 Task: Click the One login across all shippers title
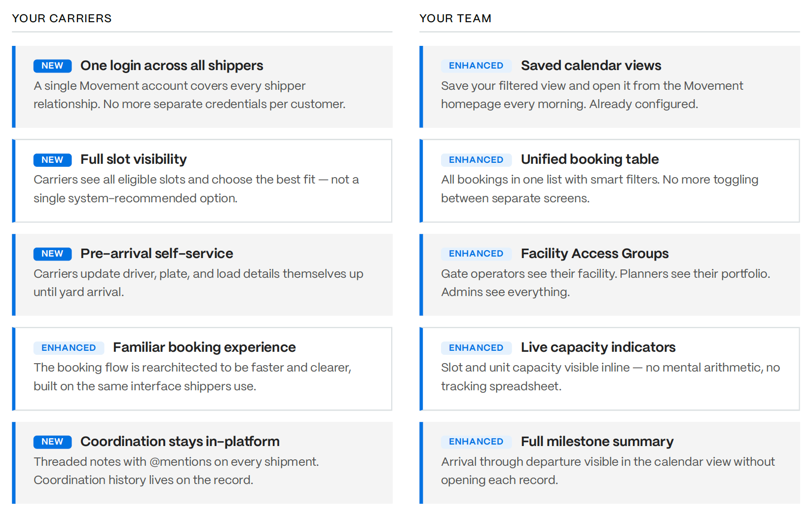click(172, 66)
